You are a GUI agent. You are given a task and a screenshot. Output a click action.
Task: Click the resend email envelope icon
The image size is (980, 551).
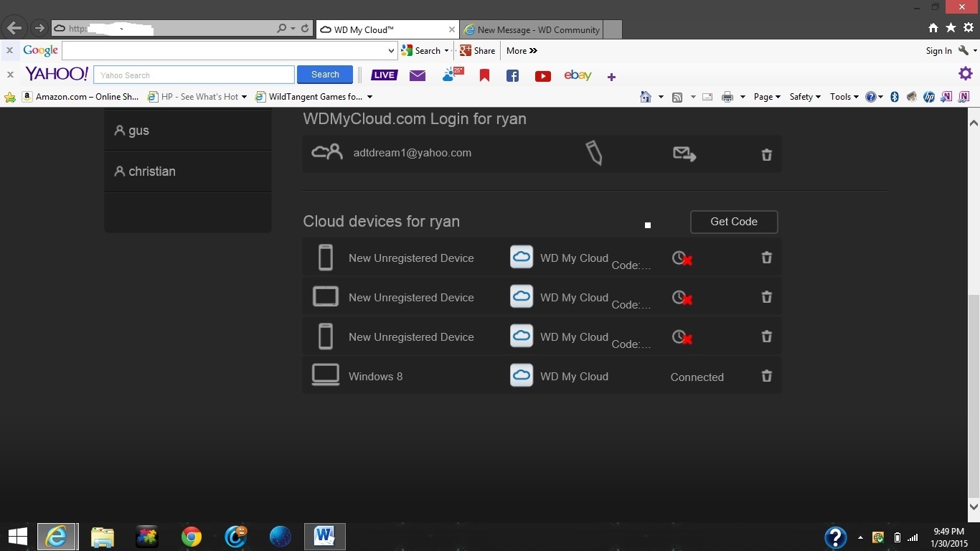[x=684, y=154]
